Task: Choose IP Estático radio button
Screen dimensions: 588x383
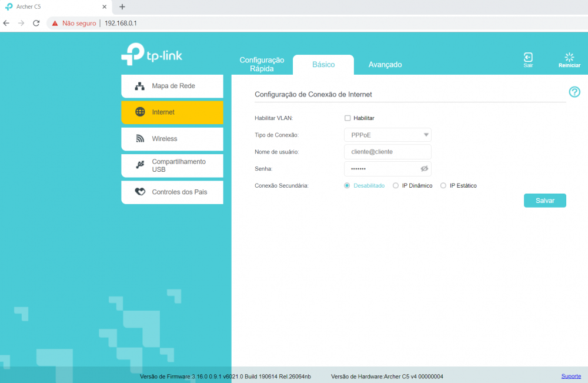Action: click(x=443, y=186)
